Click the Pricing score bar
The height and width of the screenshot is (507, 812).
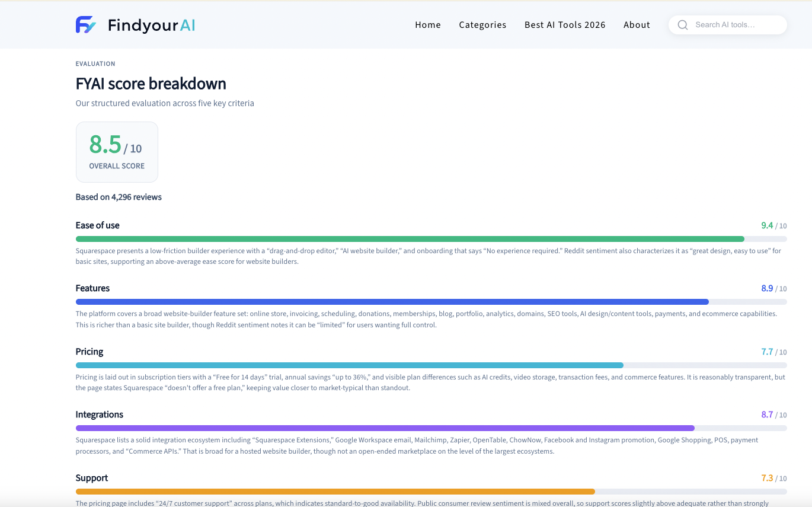coord(431,365)
